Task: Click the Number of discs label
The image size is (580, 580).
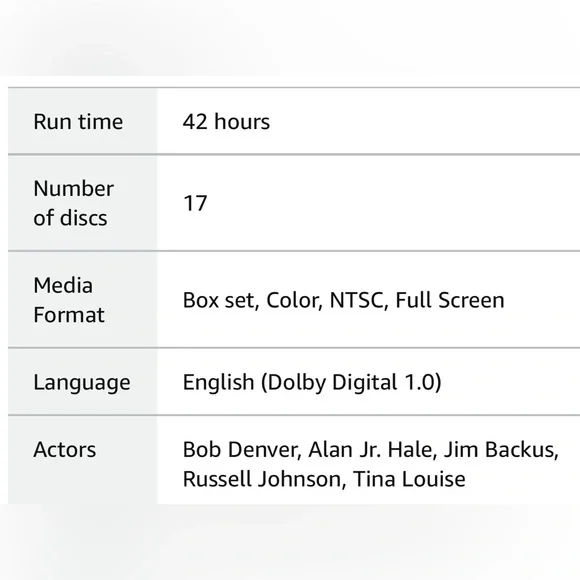Action: (x=74, y=203)
